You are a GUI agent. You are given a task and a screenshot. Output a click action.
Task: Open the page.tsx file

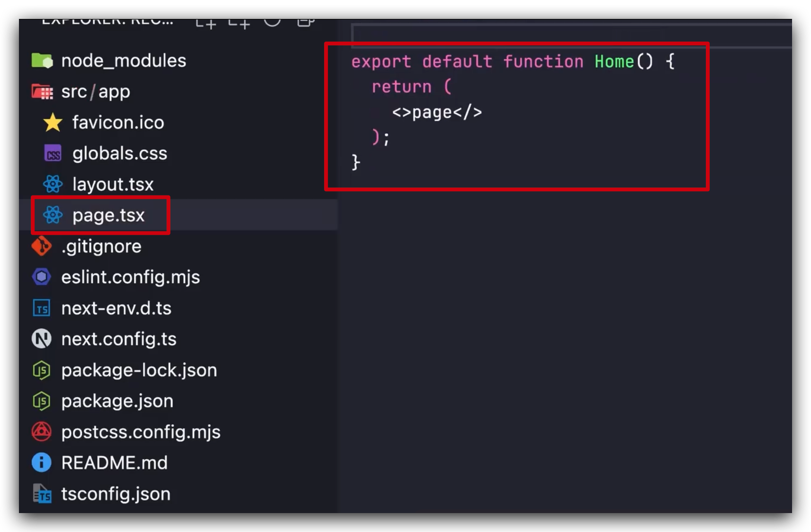[x=108, y=215]
